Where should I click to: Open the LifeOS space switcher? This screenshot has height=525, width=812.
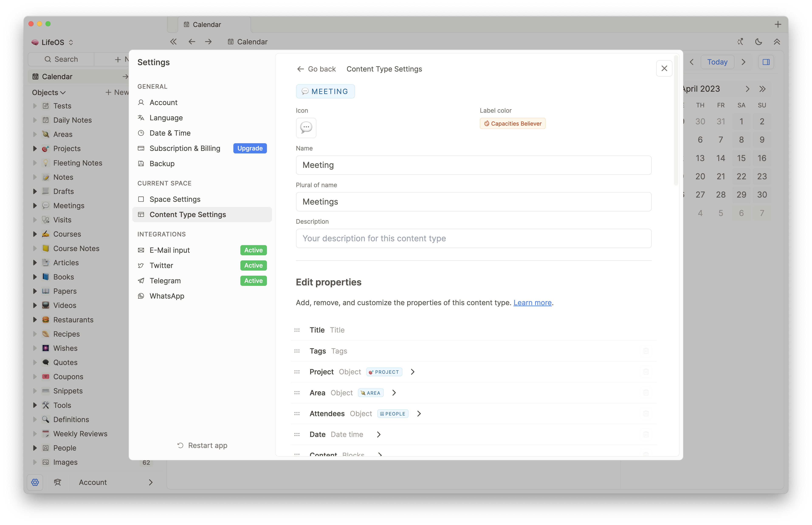point(53,42)
